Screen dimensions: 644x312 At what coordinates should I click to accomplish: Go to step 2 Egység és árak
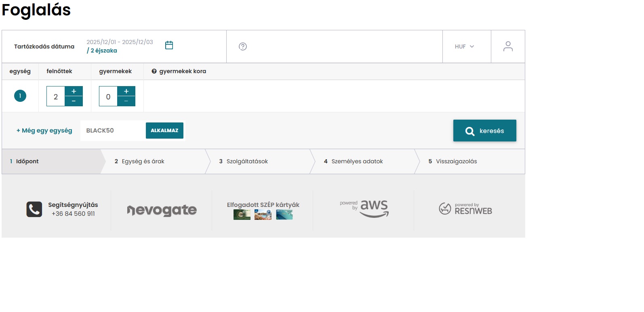coord(139,161)
